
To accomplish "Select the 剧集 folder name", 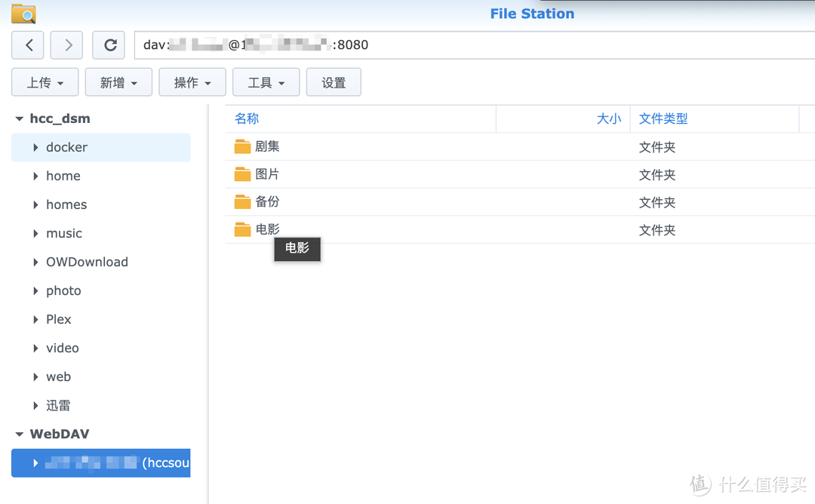I will point(267,146).
